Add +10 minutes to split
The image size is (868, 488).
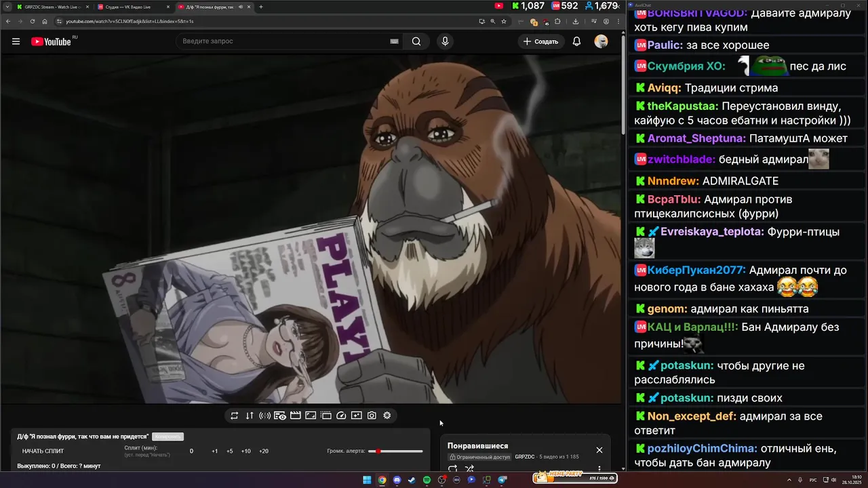245,451
